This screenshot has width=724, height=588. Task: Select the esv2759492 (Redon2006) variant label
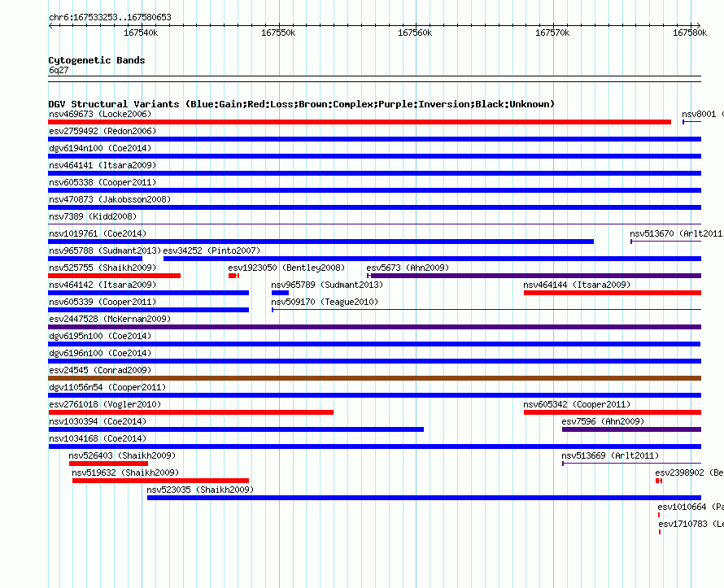(102, 131)
